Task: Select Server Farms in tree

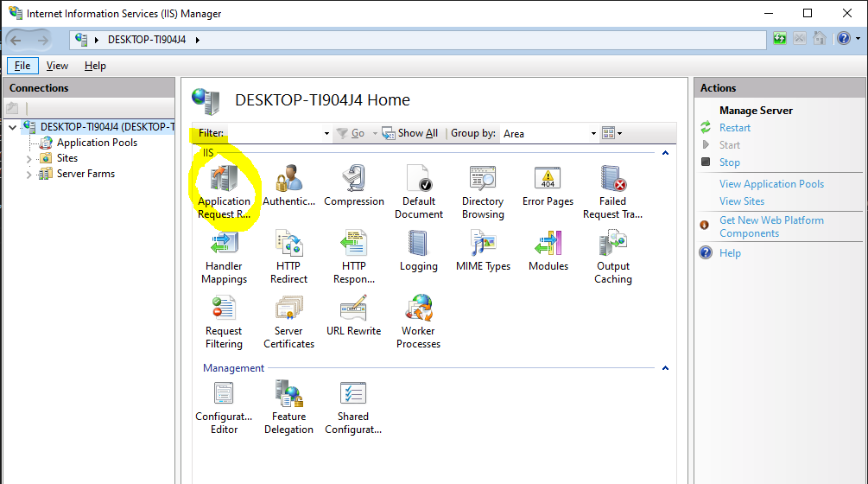Action: [x=86, y=174]
